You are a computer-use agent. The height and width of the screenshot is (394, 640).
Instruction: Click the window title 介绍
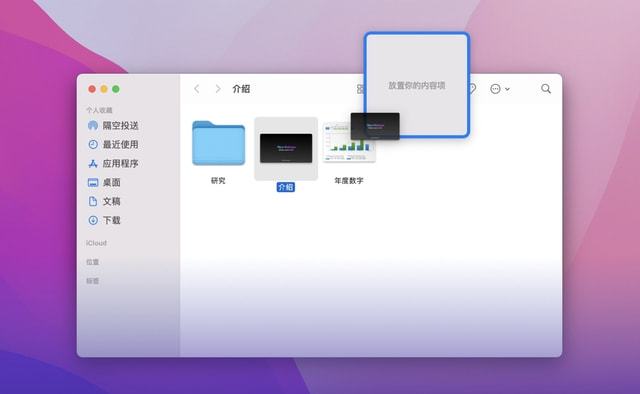tap(241, 89)
